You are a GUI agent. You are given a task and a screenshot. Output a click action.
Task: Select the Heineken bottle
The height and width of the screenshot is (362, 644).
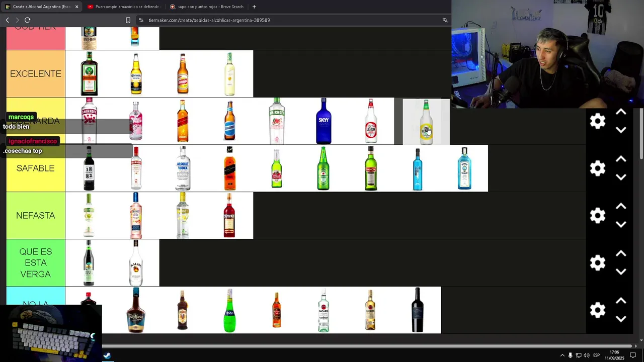coord(324,168)
